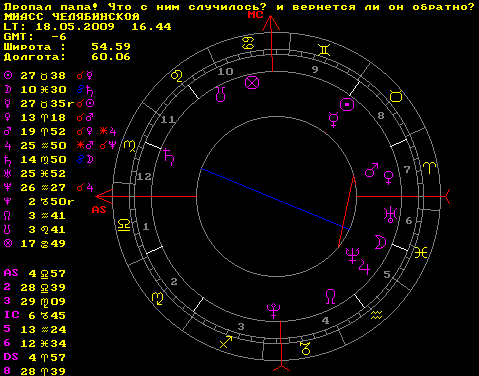Click the red AS label at left
The image size is (479, 376).
99,210
